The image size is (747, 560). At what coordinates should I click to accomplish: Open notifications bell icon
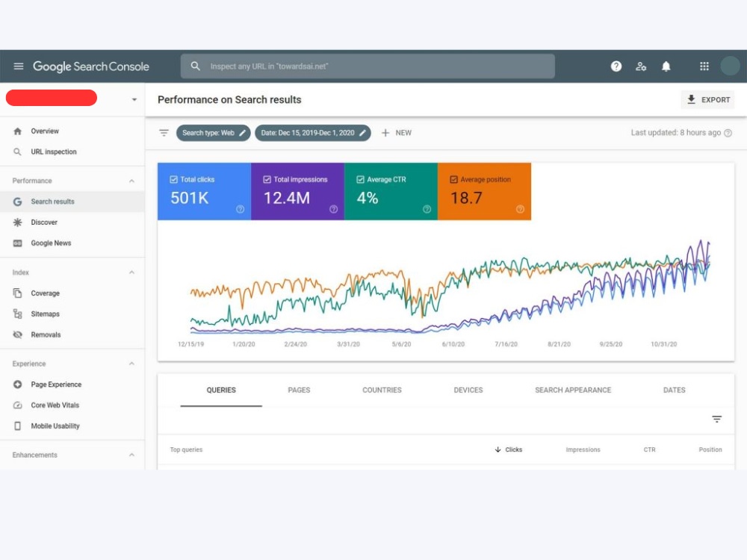coord(666,66)
